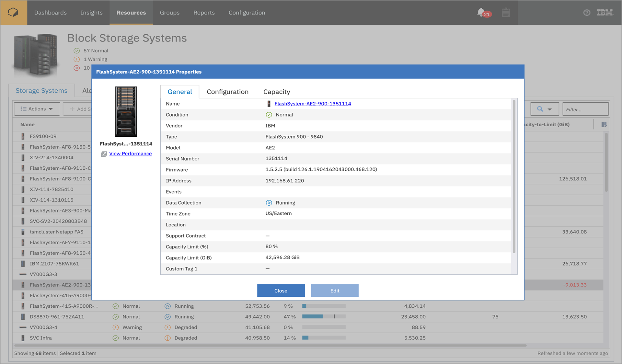Click the Normal icon in FlashSystem-415-A9000R row
The width and height of the screenshot is (622, 364).
click(116, 306)
